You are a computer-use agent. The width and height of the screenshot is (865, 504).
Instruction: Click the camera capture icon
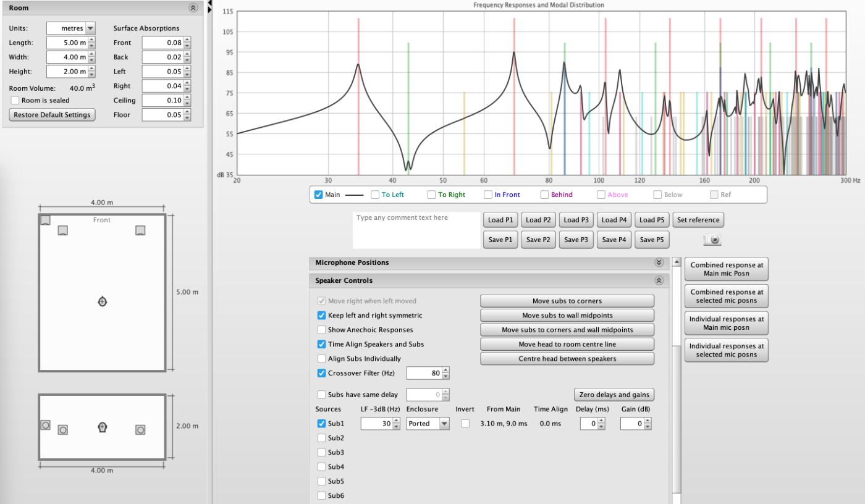[x=712, y=240]
